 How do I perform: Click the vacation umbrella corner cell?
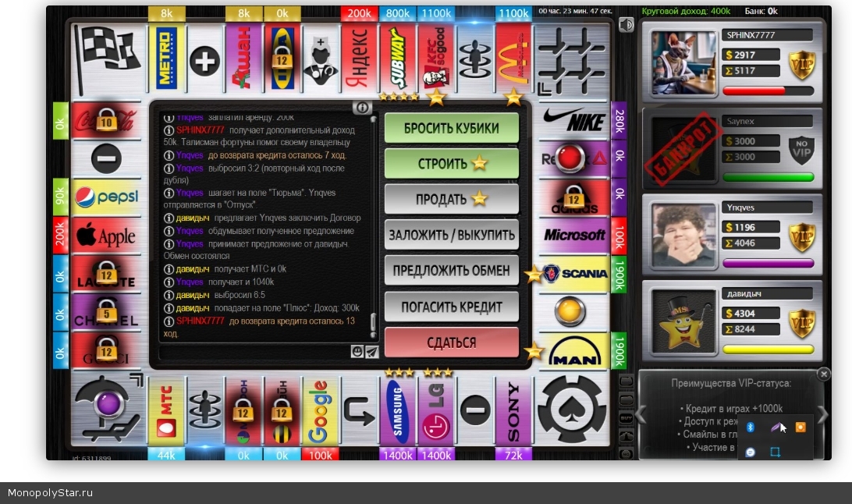click(108, 409)
